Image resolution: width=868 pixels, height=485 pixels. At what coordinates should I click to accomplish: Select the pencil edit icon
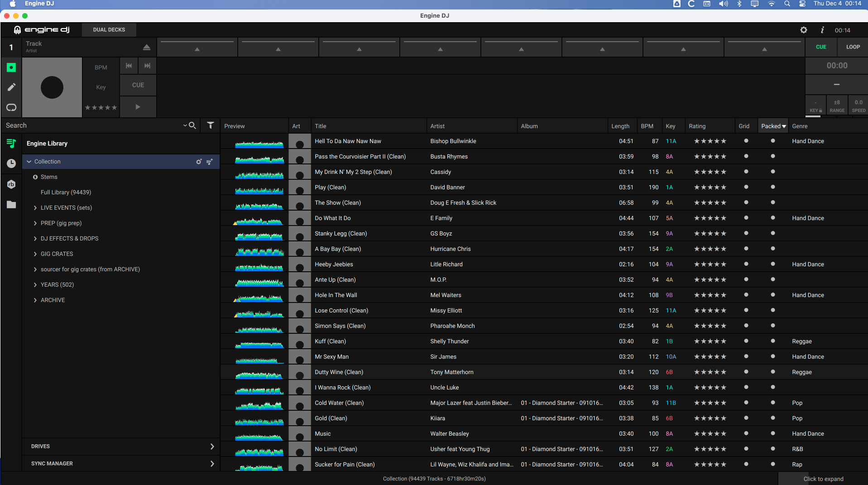(11, 87)
